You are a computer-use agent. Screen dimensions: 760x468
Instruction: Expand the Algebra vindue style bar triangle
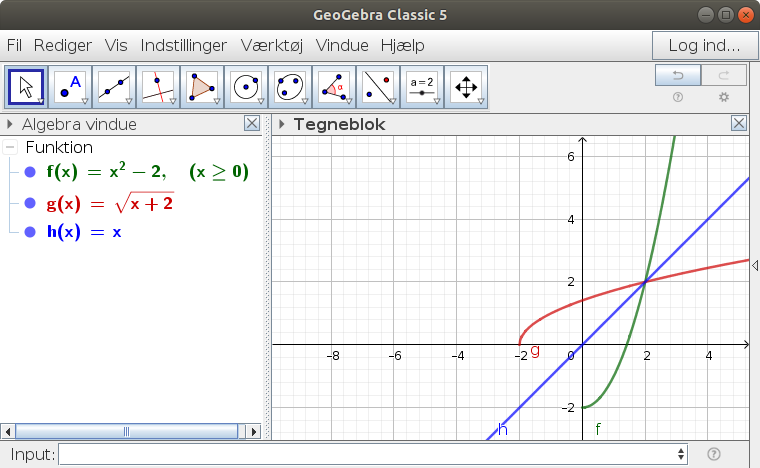9,124
